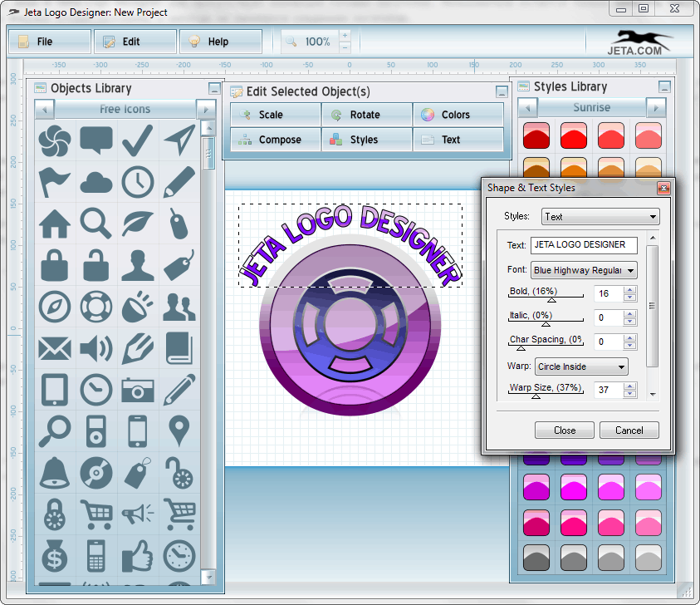This screenshot has width=700, height=605.
Task: Click the Bold slider handle
Action: (x=552, y=300)
